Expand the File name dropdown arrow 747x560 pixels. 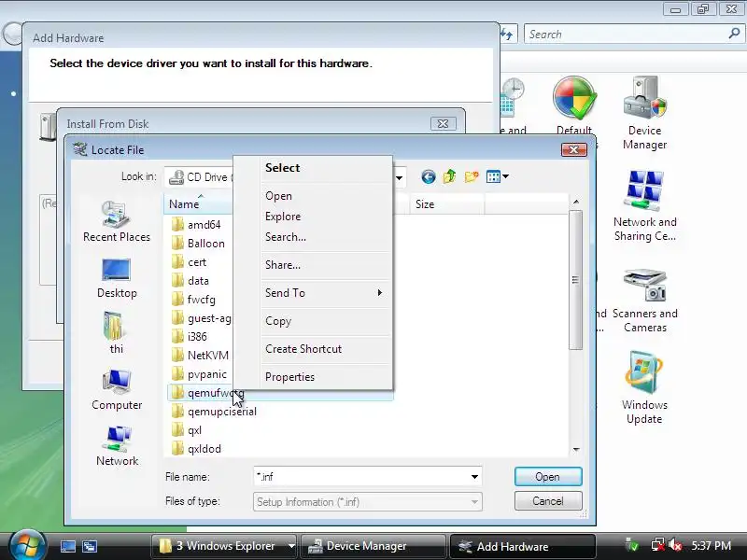tap(474, 477)
